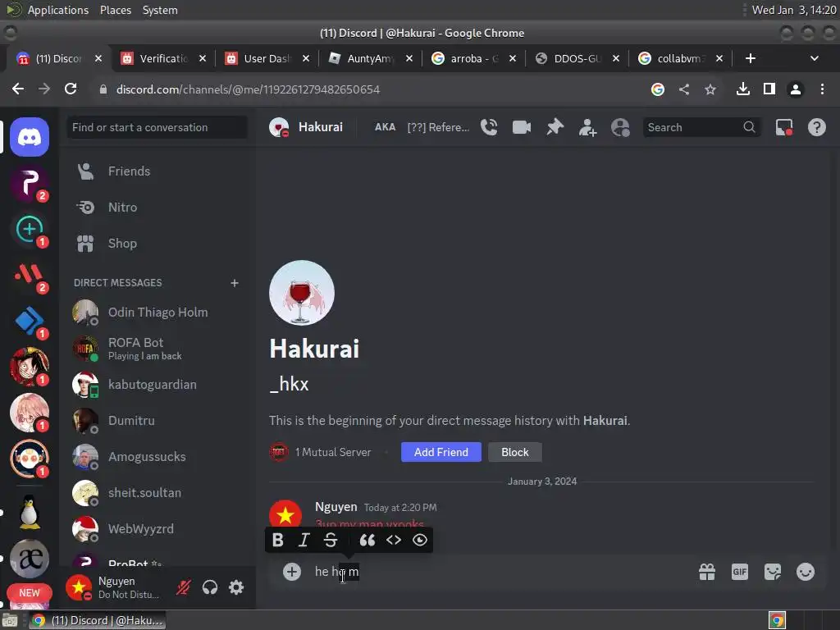This screenshot has height=630, width=840.
Task: Open Nguyen's status menu in the user panel
Action: tap(114, 587)
